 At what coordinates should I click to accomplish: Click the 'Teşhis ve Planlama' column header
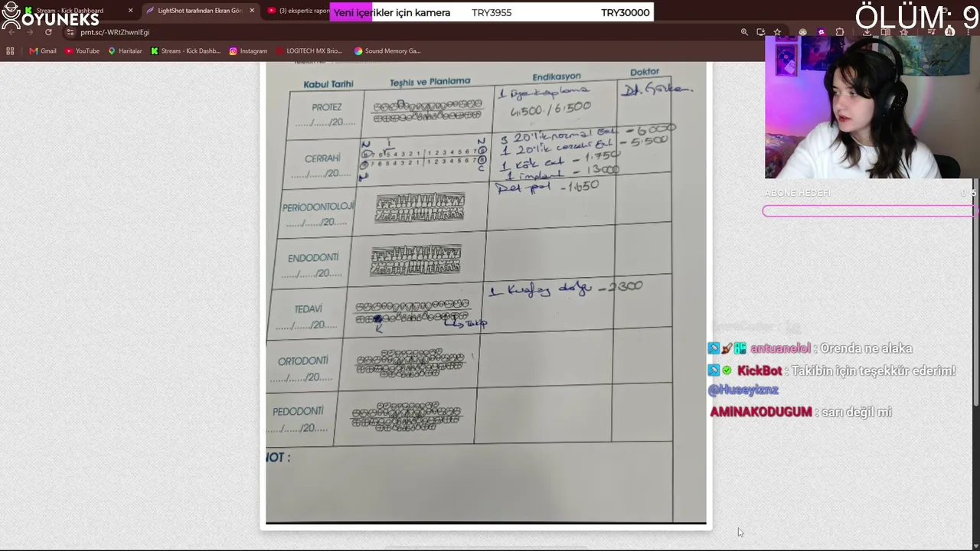pos(430,82)
